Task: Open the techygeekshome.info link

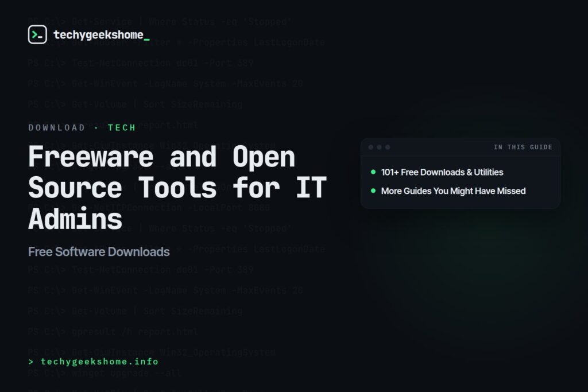Action: pyautogui.click(x=99, y=362)
